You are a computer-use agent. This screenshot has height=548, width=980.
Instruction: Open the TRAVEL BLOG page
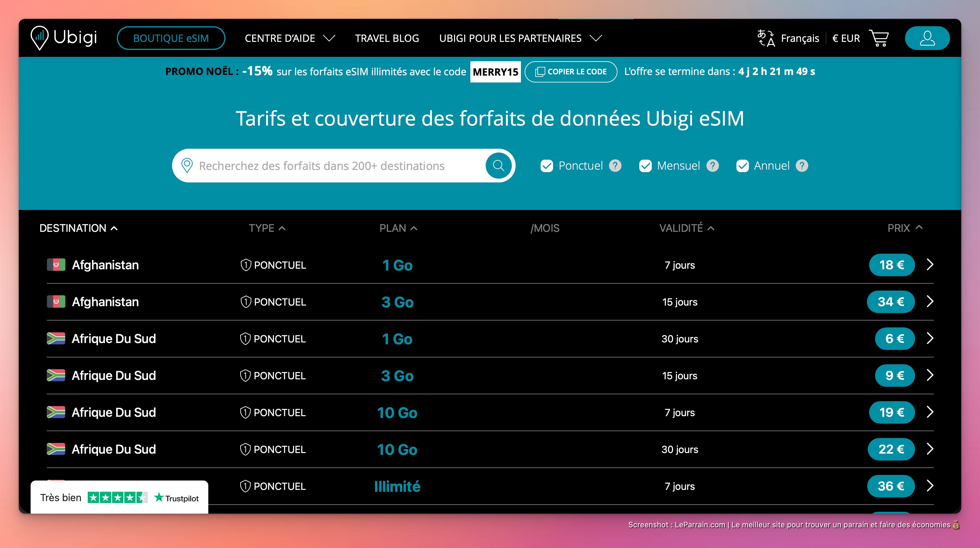[387, 38]
